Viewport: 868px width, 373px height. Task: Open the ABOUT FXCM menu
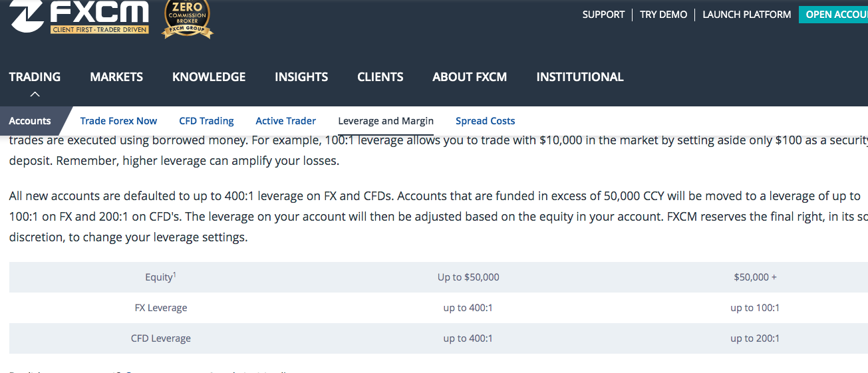[x=470, y=77]
